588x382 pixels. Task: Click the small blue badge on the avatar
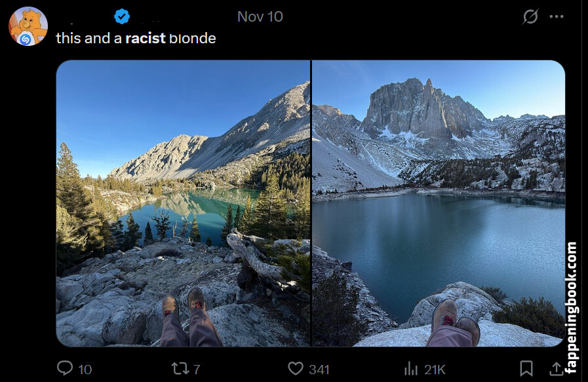[26, 39]
